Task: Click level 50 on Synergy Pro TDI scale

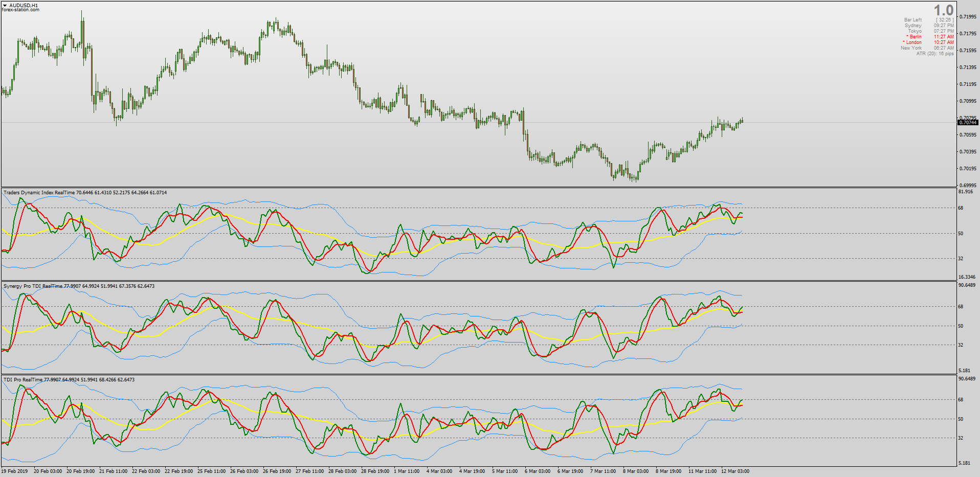Action: coord(961,326)
